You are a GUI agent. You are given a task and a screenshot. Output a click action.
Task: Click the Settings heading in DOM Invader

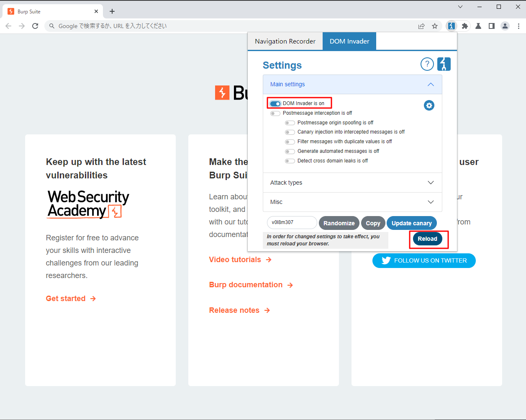pyautogui.click(x=282, y=65)
